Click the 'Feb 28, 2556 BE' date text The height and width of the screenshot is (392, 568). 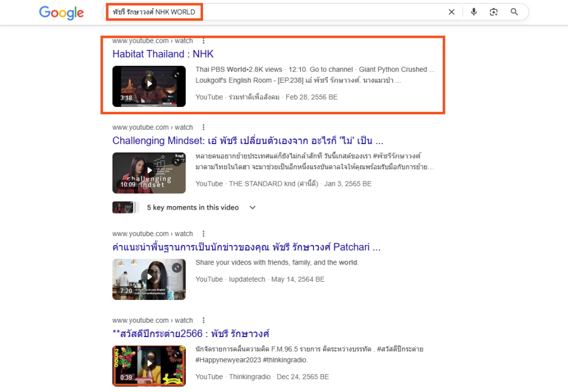pos(312,97)
